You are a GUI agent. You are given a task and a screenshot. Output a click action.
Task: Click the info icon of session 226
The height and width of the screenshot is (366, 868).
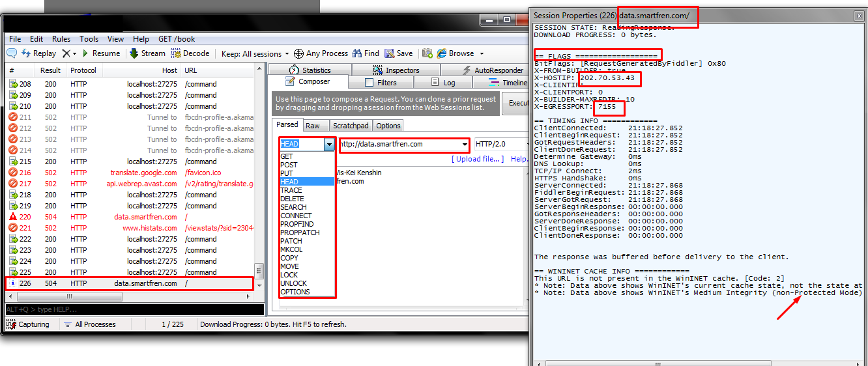click(x=12, y=283)
